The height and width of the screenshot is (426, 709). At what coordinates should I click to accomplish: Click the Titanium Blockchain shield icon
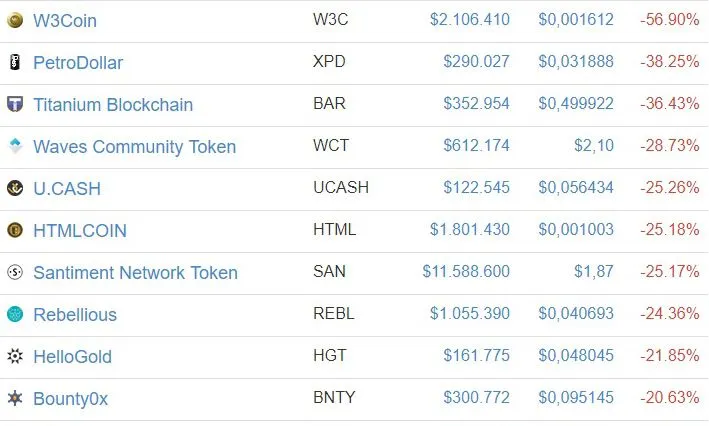(x=15, y=104)
